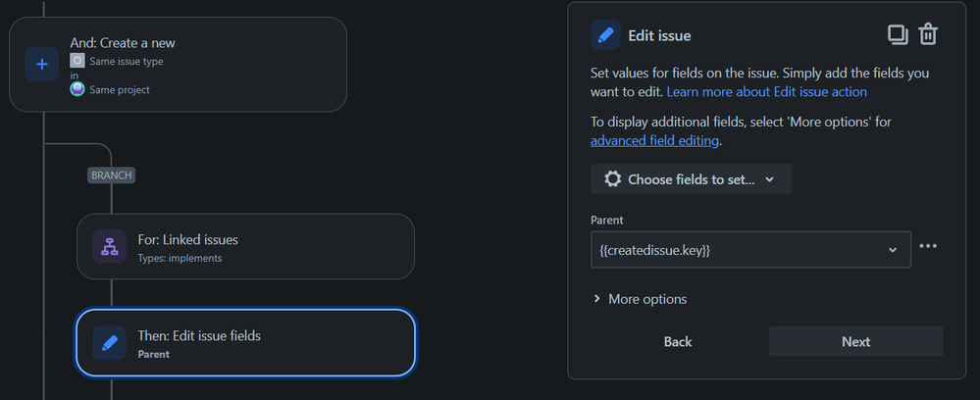Open the advanced field editing link
980x400 pixels.
(655, 140)
